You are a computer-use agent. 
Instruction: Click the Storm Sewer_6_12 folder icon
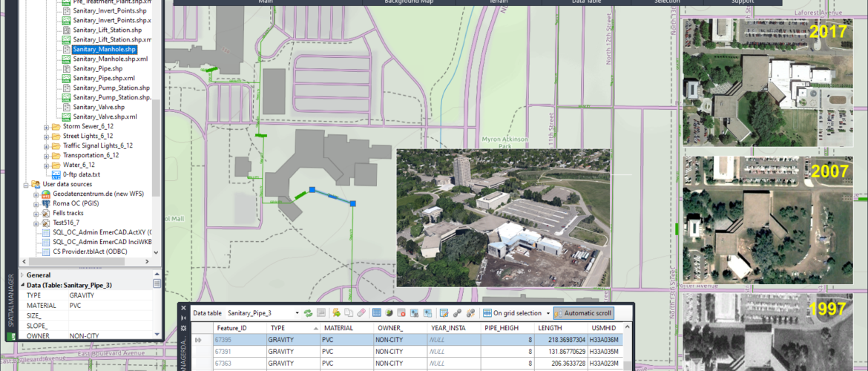coord(56,126)
